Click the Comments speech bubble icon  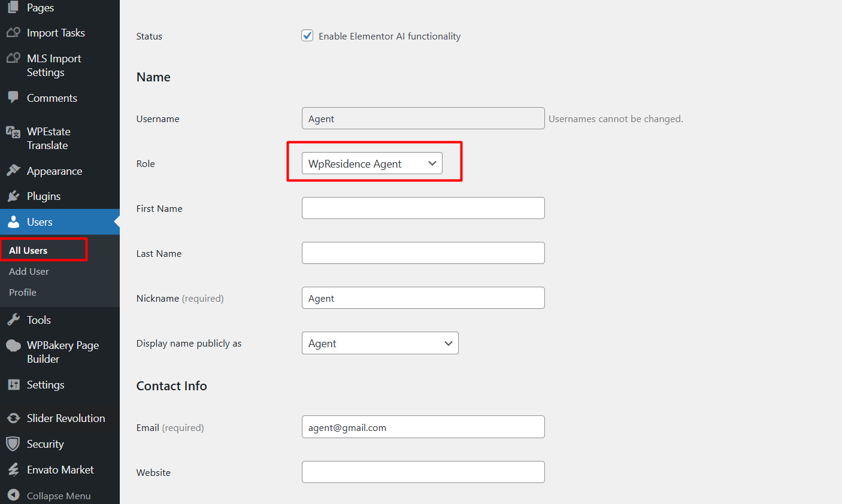(x=13, y=98)
